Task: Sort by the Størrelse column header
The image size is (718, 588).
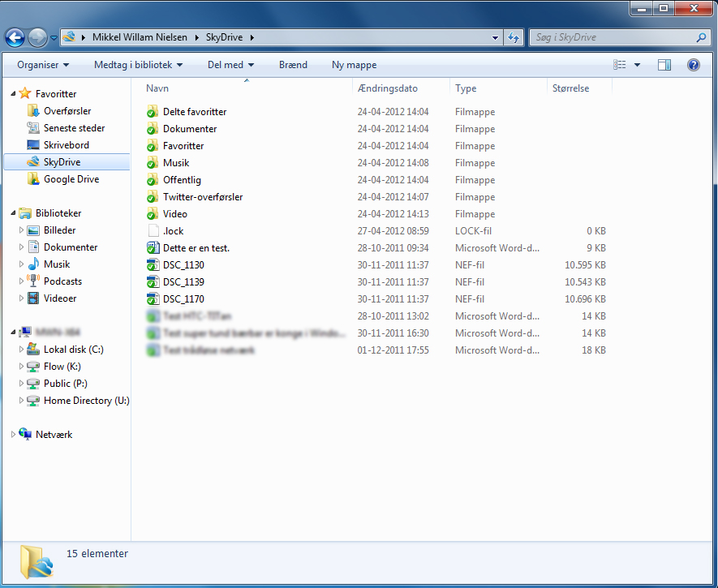Action: click(x=580, y=88)
